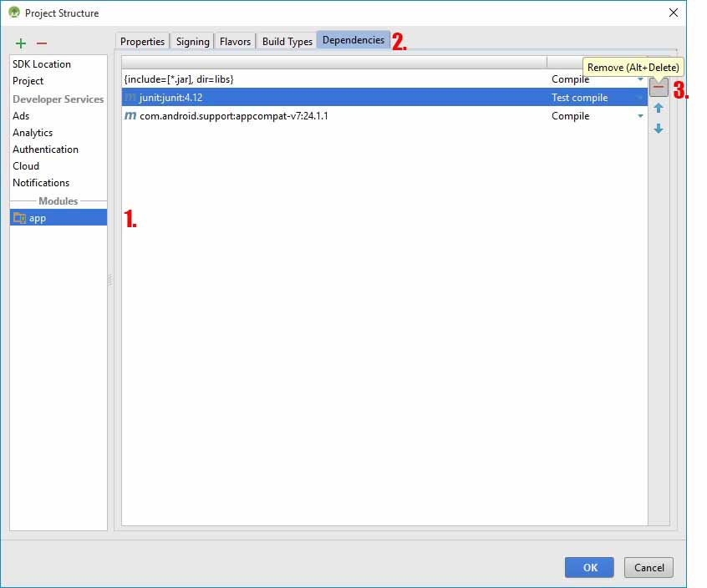Click the app module folder icon
Viewport: 707px width, 588px height.
[21, 217]
